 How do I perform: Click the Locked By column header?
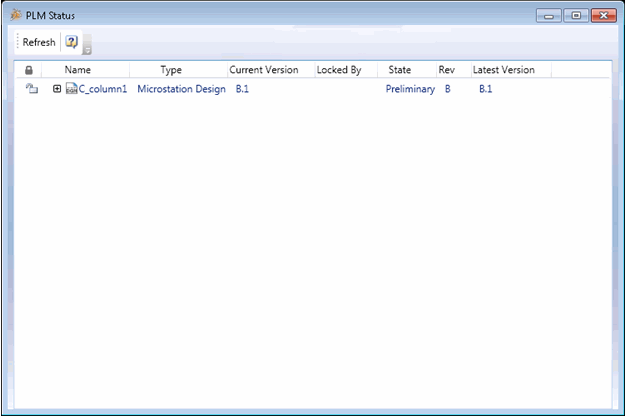[339, 70]
